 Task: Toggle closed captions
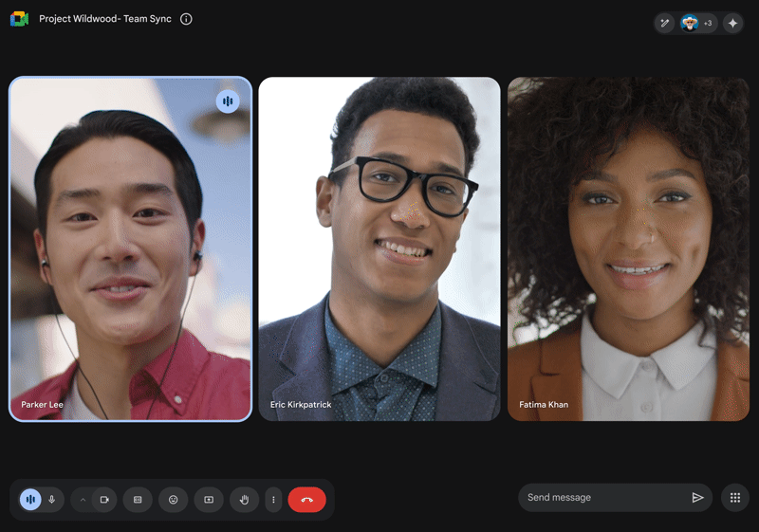click(x=138, y=500)
